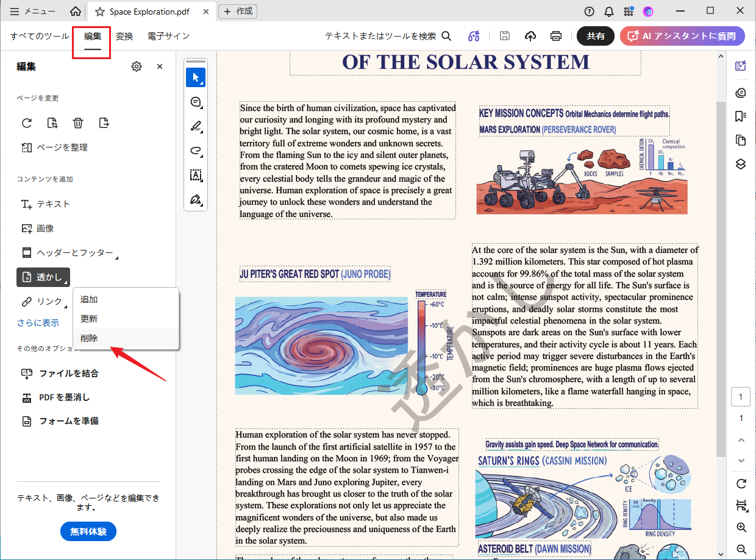Select the fill and sign pen tool
756x560 pixels.
(196, 199)
